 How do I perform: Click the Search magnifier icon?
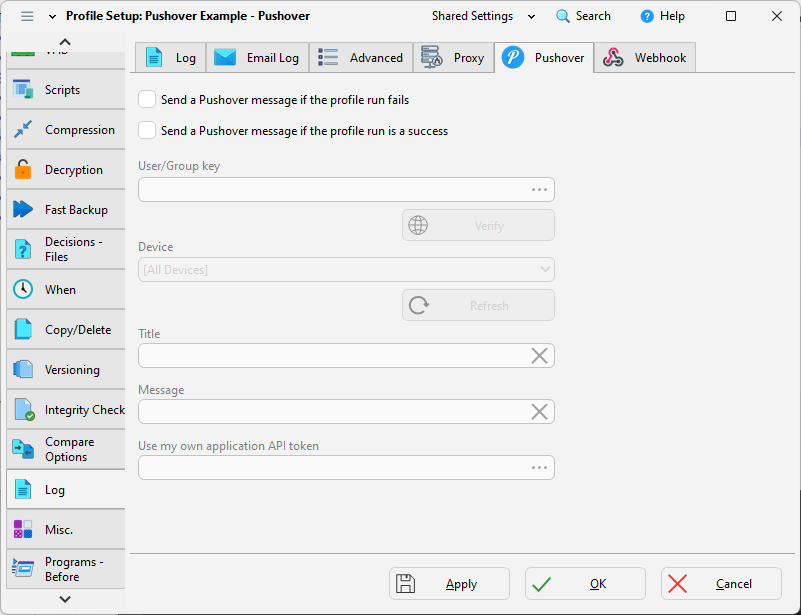point(563,16)
